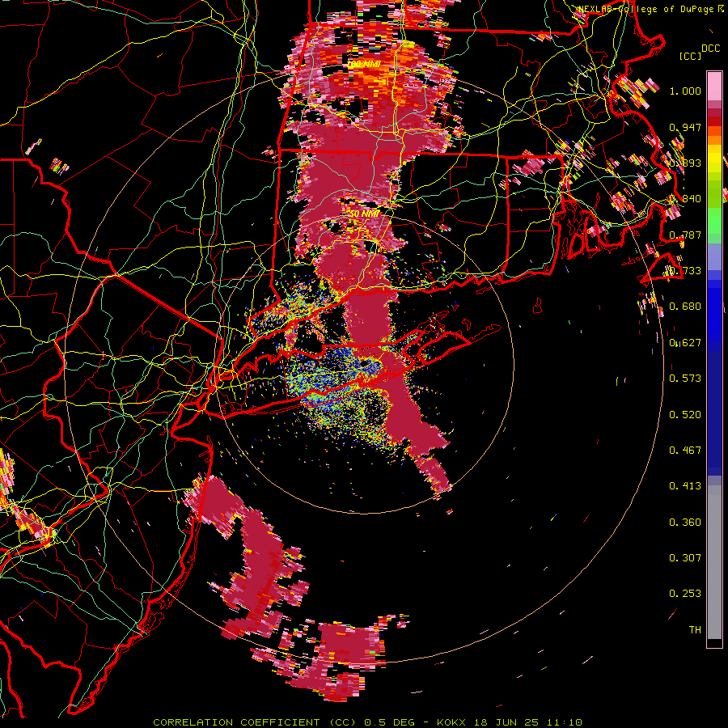Viewport: 728px width, 728px height.
Task: Select the 0.520 legend value
Action: point(685,415)
